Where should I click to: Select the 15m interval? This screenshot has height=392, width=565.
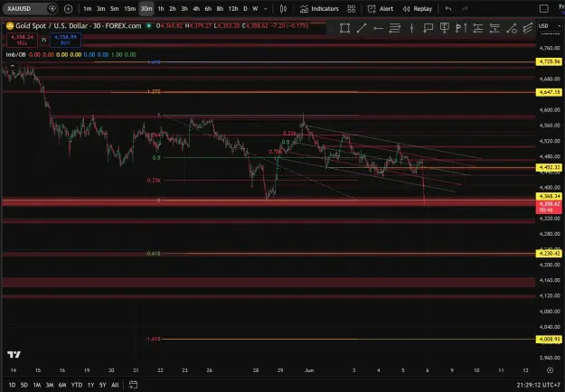[x=129, y=9]
